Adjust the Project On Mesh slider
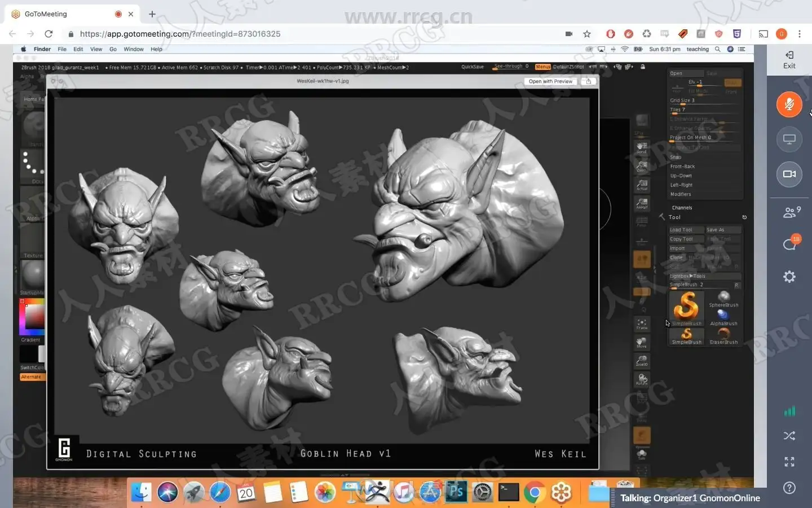Image resolution: width=812 pixels, height=508 pixels. [x=705, y=138]
